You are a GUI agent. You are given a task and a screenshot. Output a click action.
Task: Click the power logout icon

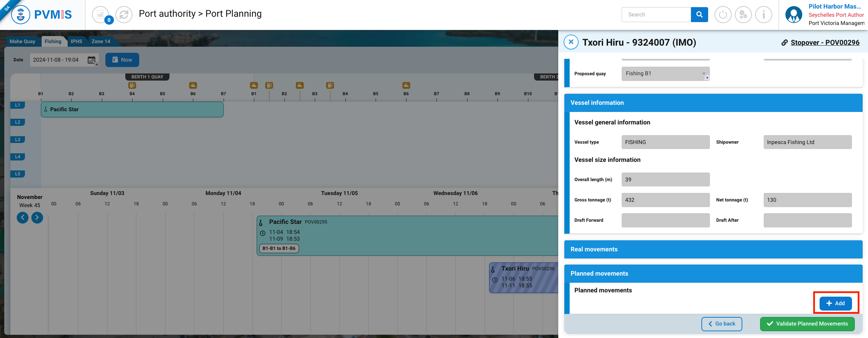tap(723, 15)
